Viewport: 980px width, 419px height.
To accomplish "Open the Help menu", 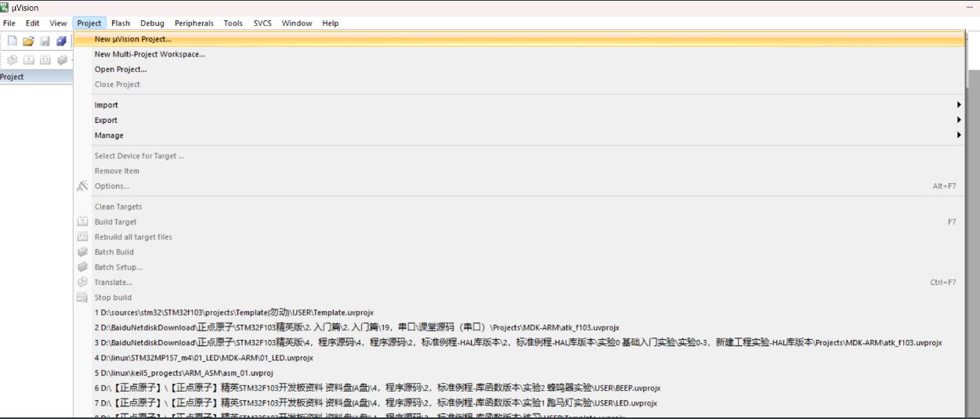I will point(331,23).
